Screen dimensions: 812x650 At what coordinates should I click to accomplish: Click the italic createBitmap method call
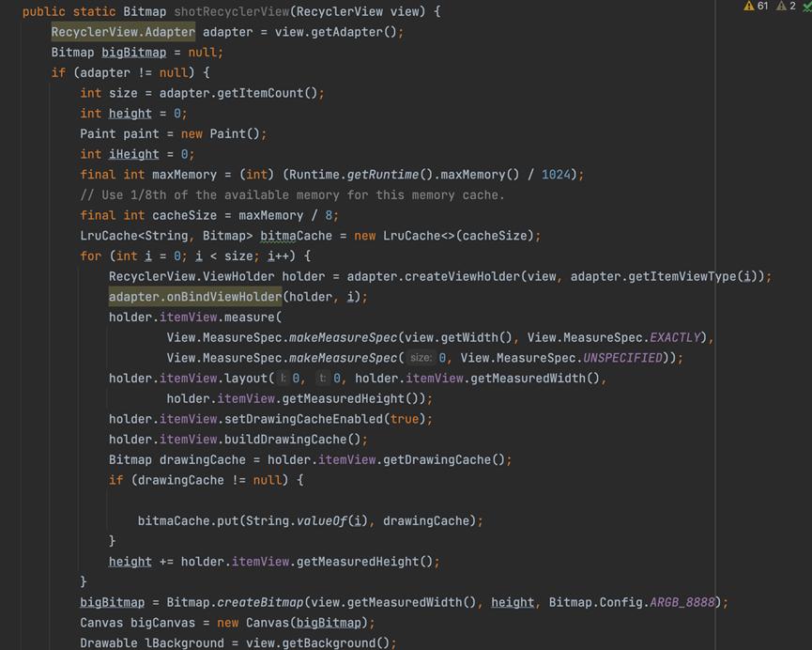[x=260, y=602]
